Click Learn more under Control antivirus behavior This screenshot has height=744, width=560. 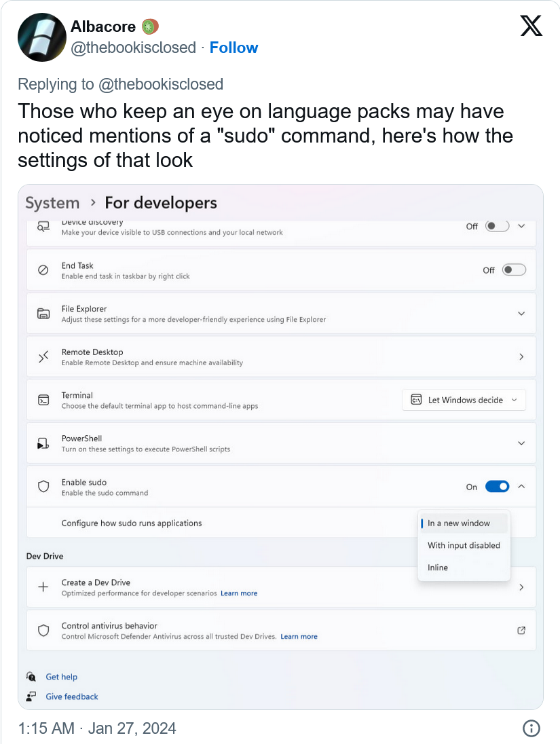pyautogui.click(x=299, y=636)
